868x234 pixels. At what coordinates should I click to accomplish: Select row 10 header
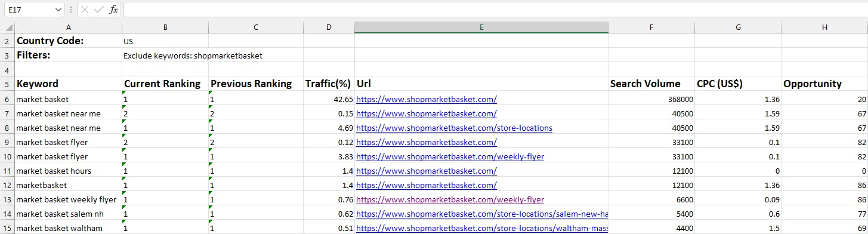[7, 156]
